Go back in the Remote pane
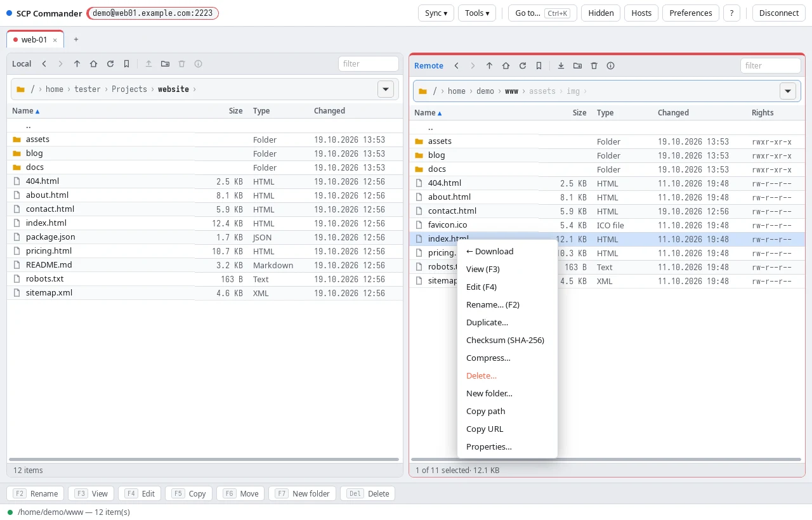The image size is (812, 520). point(456,65)
